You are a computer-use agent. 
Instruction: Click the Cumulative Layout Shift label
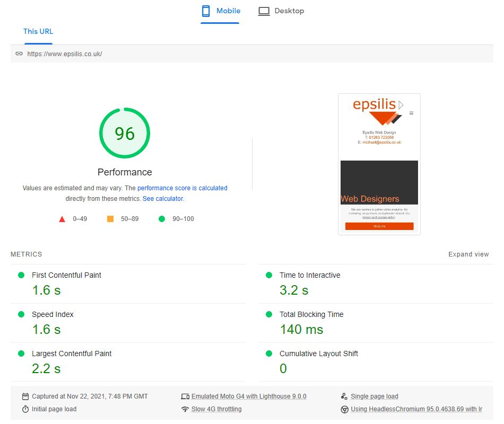[x=318, y=354]
